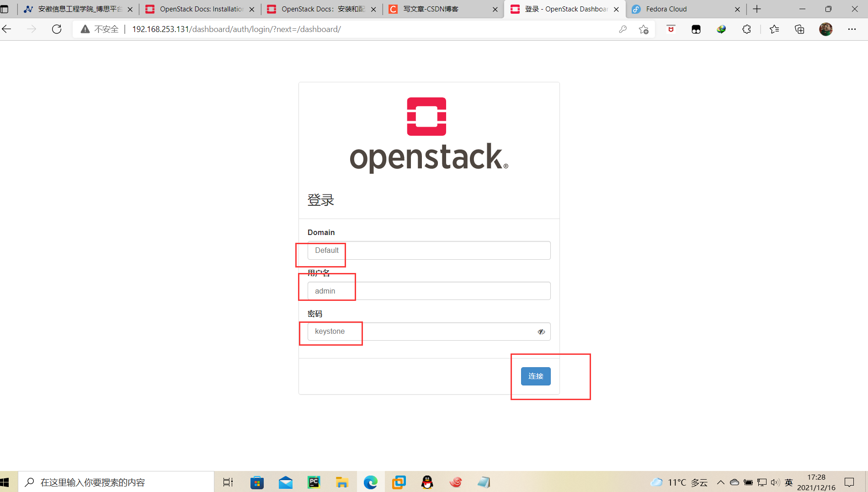Toggle password visibility eye icon

pyautogui.click(x=541, y=332)
